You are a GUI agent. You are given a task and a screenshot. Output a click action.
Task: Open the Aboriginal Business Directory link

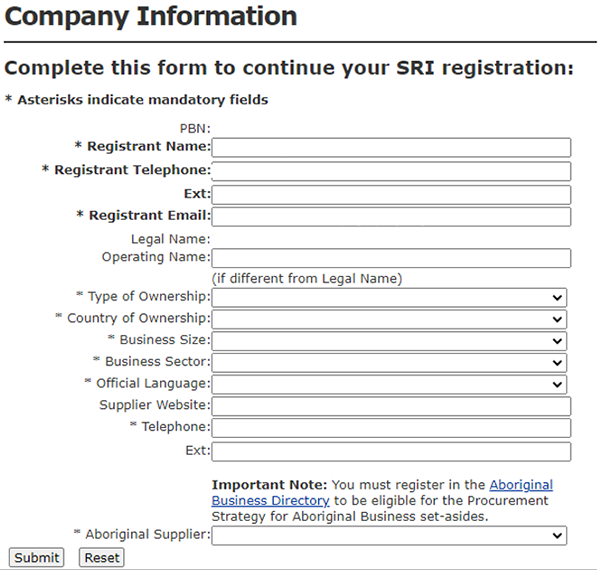(270, 500)
